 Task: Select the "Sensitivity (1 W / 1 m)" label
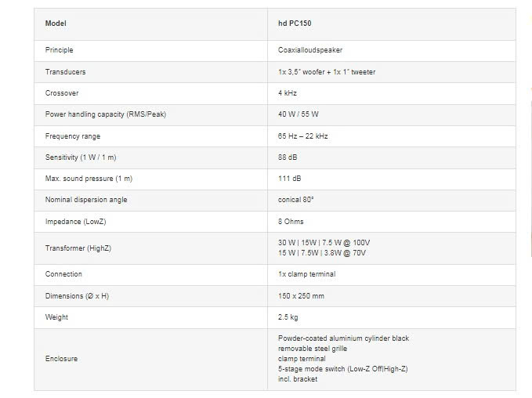click(x=83, y=157)
